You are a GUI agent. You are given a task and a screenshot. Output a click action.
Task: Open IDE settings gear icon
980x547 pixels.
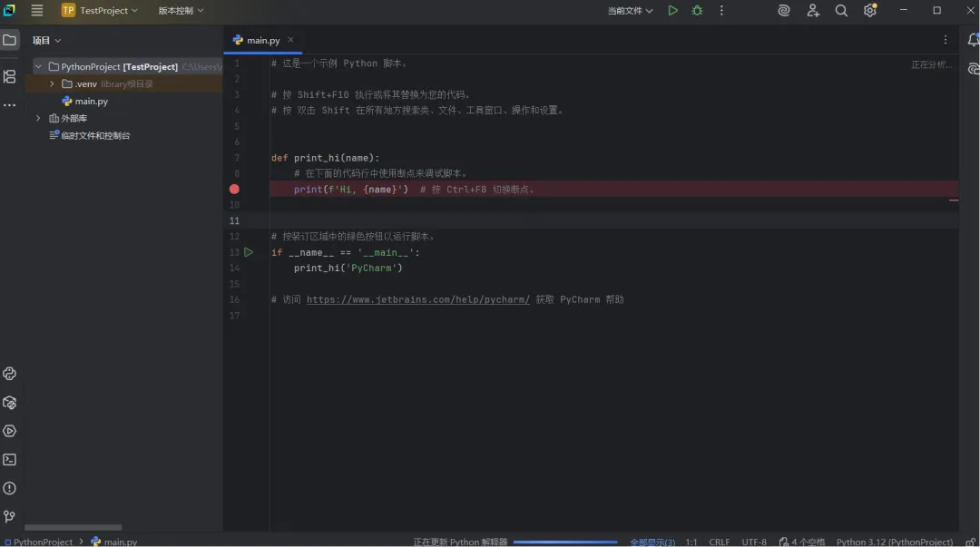[870, 11]
